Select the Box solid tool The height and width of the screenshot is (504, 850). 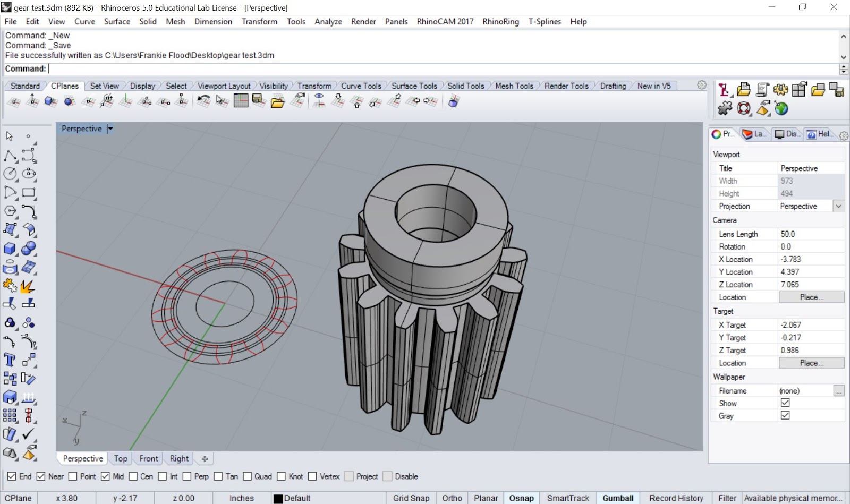pyautogui.click(x=10, y=249)
